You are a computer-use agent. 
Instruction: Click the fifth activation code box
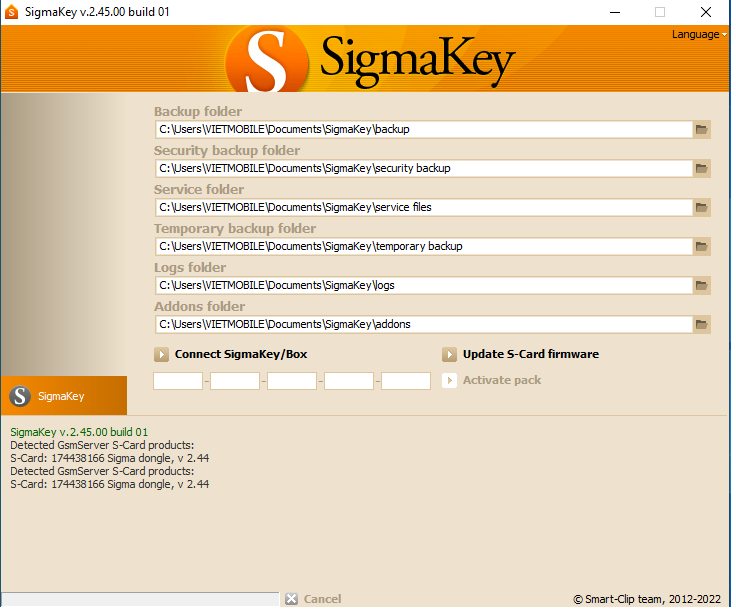click(x=406, y=381)
